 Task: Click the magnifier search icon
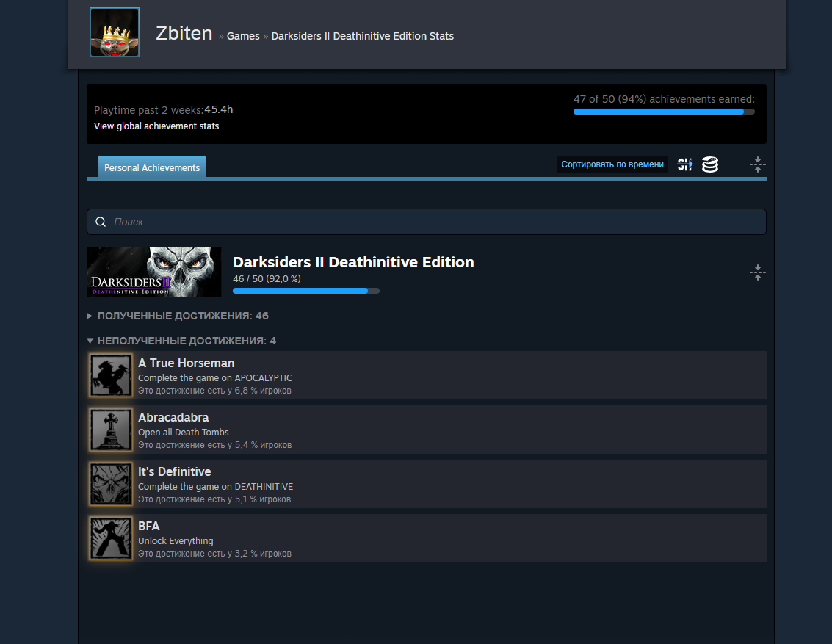[x=101, y=222]
